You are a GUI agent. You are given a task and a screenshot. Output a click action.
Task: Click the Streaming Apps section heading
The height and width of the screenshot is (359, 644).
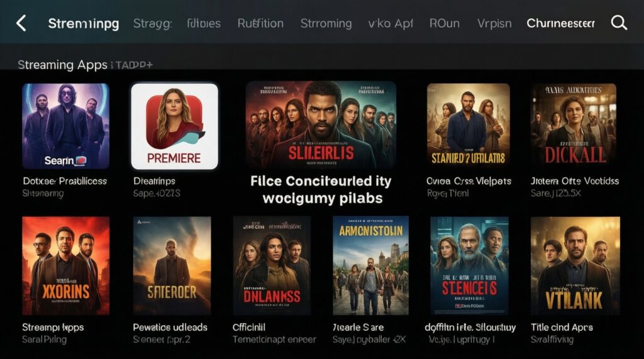coord(62,65)
